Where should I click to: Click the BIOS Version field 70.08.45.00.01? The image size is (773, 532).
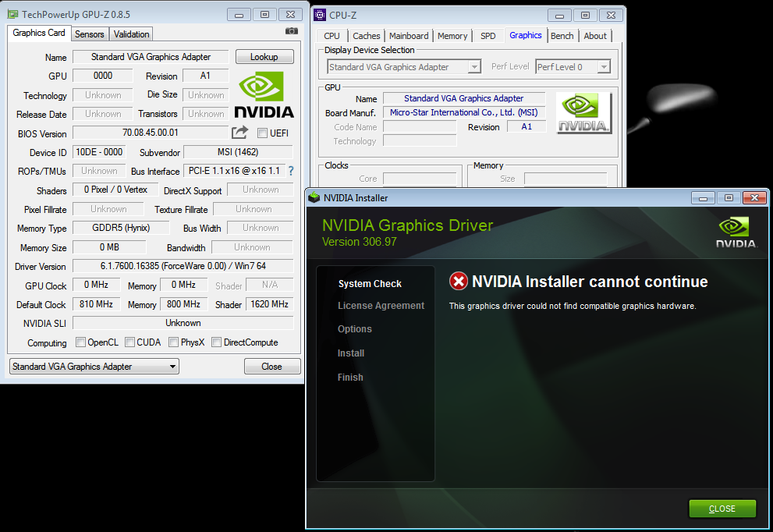(151, 133)
